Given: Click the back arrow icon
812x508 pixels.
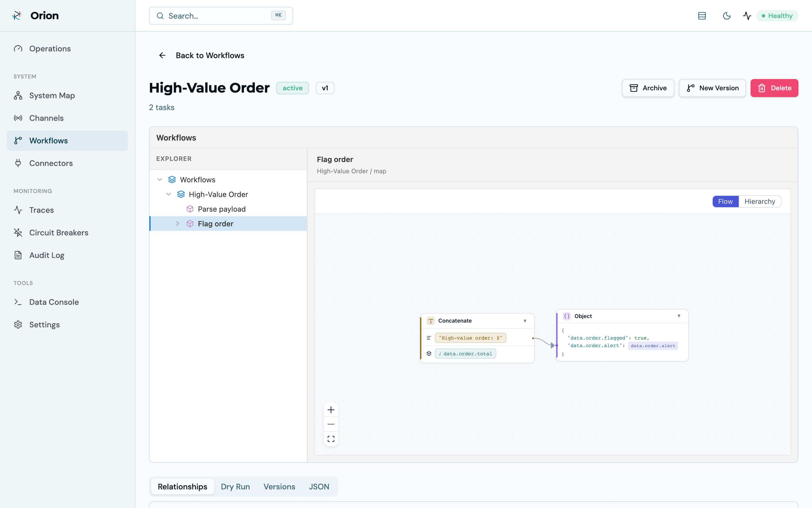Looking at the screenshot, I should (162, 55).
